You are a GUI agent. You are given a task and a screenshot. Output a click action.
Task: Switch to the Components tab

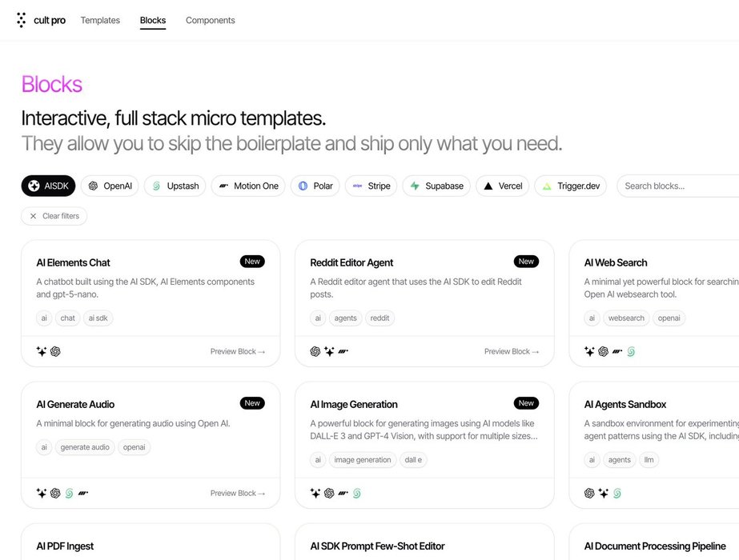211,20
